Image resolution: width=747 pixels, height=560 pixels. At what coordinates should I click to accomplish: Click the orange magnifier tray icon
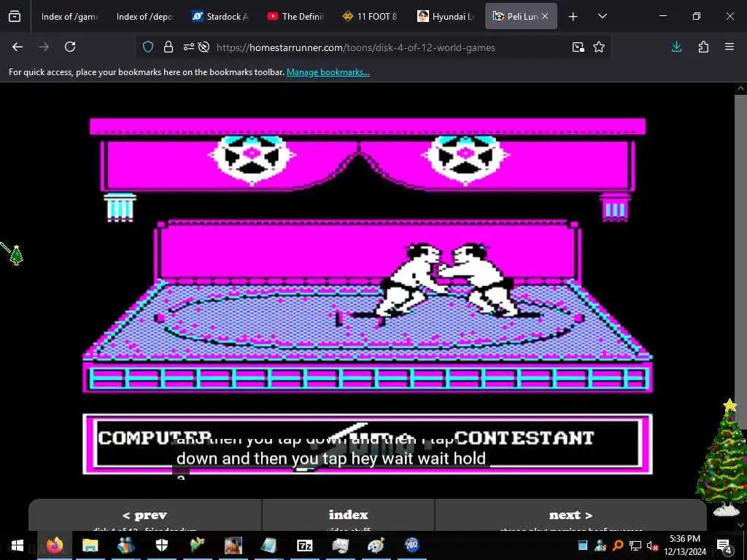pos(618,545)
